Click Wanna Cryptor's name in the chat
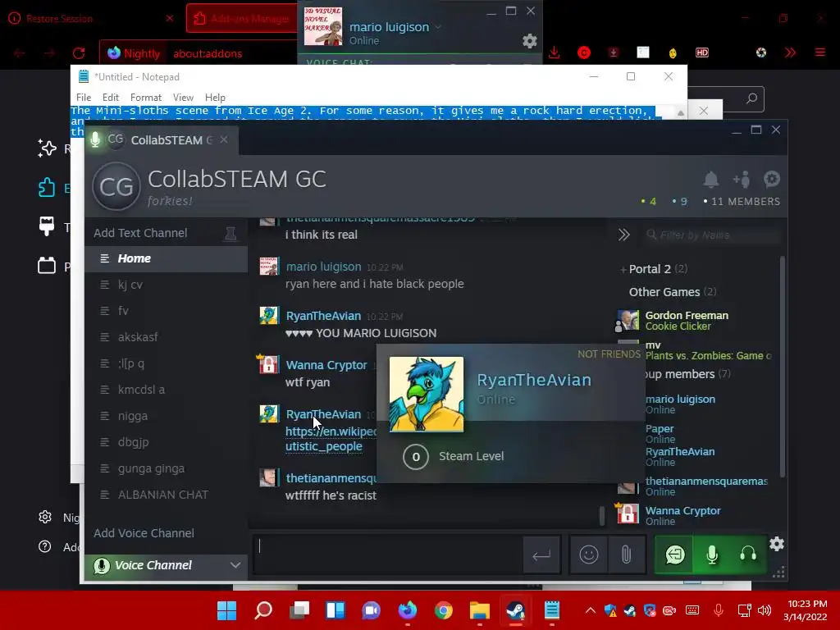Image resolution: width=840 pixels, height=630 pixels. coord(326,365)
